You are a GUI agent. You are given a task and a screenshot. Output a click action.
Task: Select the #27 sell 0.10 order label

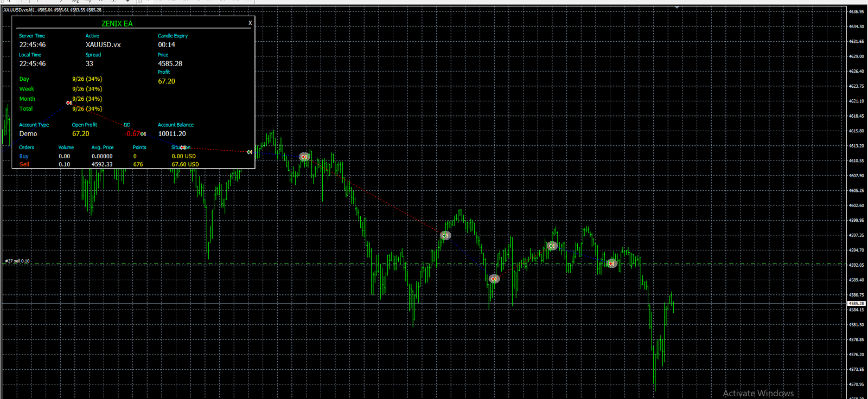pyautogui.click(x=17, y=261)
